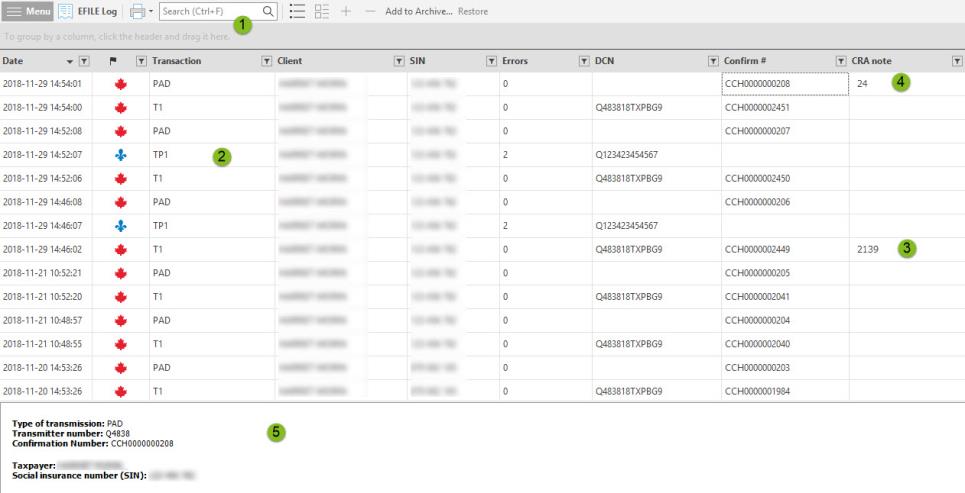
Task: Click the magnifying glass search icon
Action: coord(268,11)
